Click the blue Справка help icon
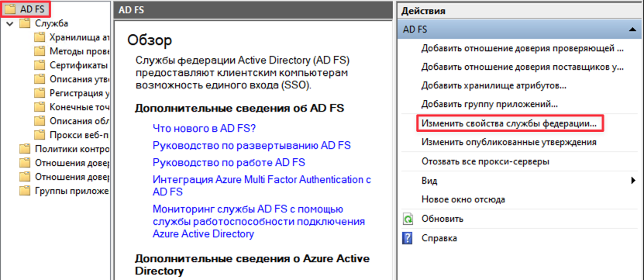The height and width of the screenshot is (280, 644). [x=408, y=238]
